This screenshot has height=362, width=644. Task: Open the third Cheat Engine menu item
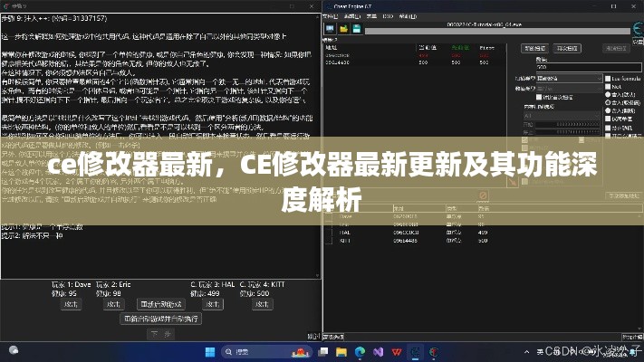click(x=371, y=16)
